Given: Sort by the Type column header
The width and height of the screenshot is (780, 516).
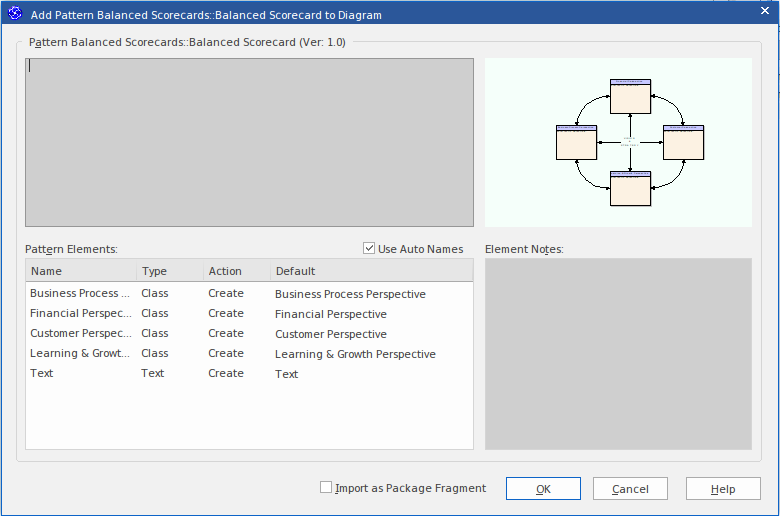Looking at the screenshot, I should [x=168, y=271].
